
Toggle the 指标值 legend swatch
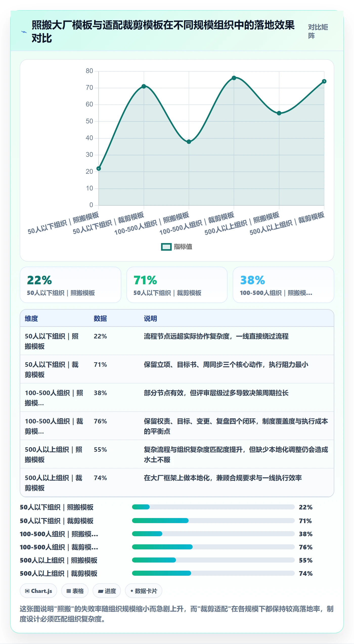[166, 247]
